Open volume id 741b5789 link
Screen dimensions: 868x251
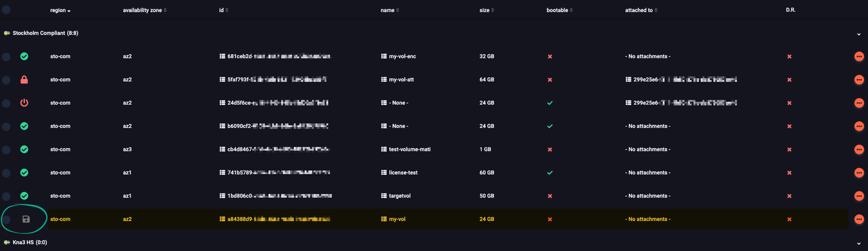click(278, 173)
